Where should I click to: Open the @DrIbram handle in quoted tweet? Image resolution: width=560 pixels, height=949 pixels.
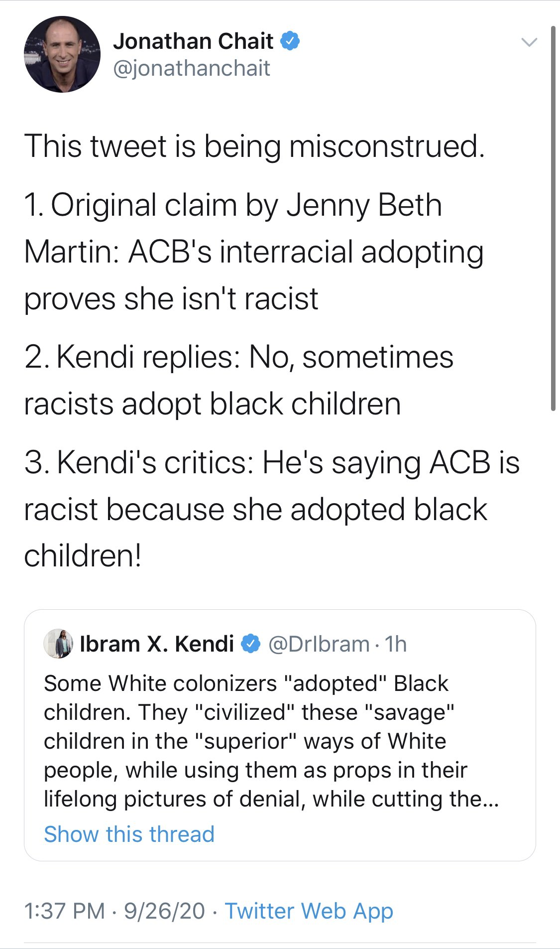pos(319,644)
